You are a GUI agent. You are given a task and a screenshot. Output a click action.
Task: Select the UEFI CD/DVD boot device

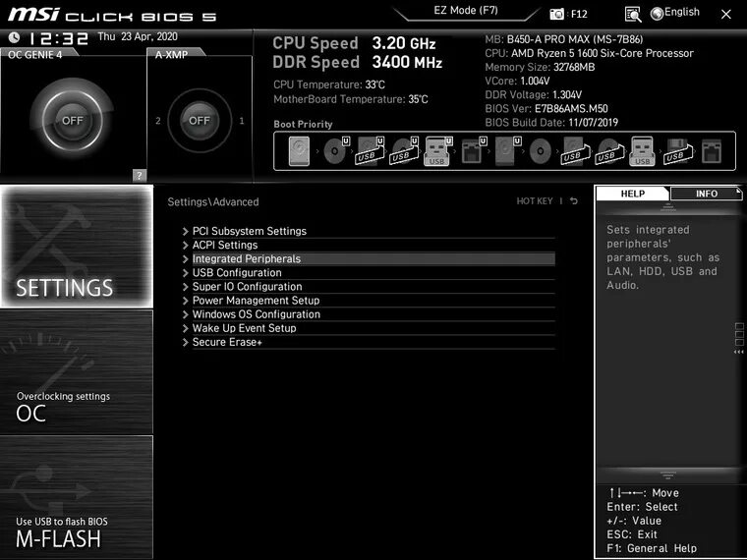pos(337,151)
